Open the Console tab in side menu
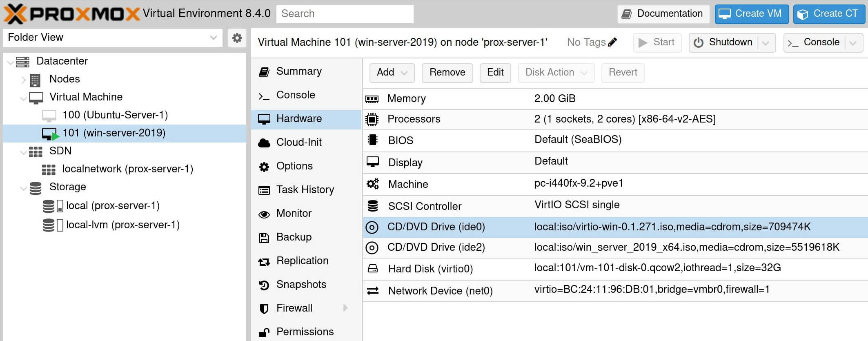Viewport: 868px width, 341px height. pyautogui.click(x=306, y=95)
